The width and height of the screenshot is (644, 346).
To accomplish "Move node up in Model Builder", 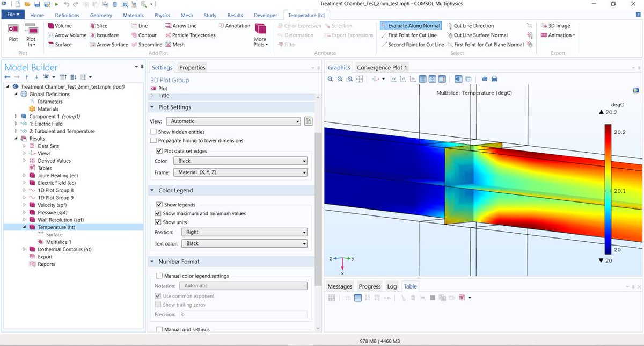I will tap(27, 77).
